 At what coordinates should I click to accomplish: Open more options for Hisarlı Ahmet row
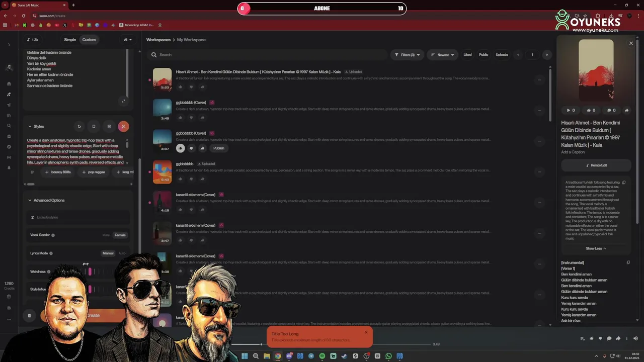click(x=539, y=80)
